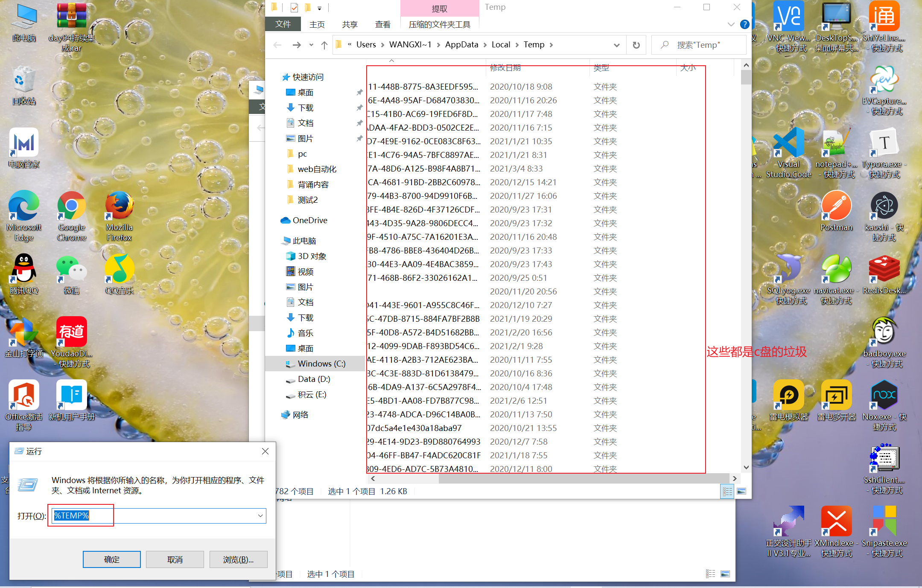Screen dimensions: 922x588
Task: Click the Up directory arrow
Action: click(x=324, y=45)
